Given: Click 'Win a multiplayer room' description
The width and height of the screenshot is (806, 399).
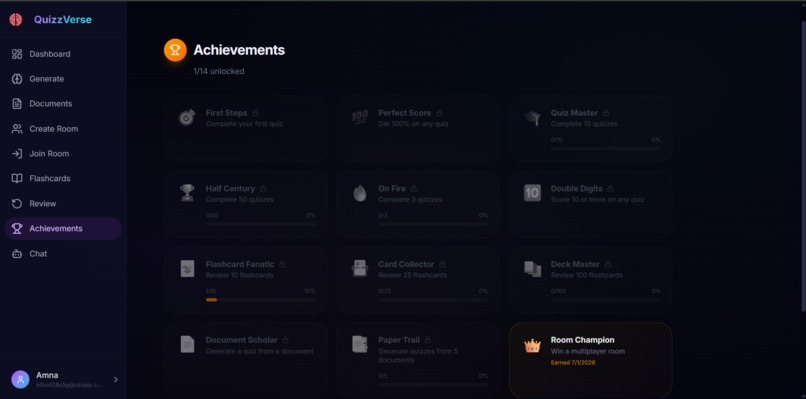Looking at the screenshot, I should 588,351.
